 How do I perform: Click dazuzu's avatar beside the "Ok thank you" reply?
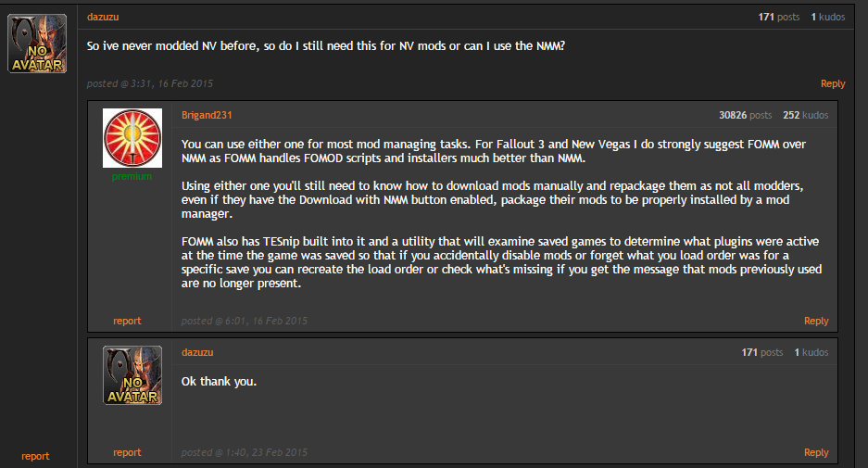pos(132,375)
